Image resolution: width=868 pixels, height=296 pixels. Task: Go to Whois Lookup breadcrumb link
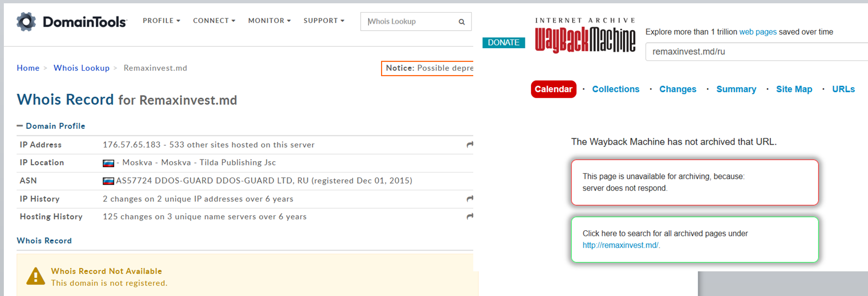click(x=81, y=68)
